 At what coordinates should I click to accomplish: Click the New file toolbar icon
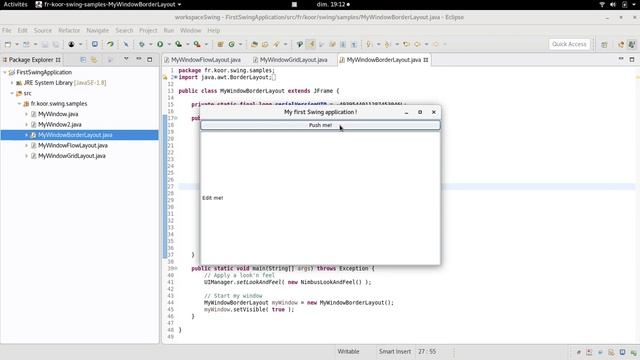8,44
